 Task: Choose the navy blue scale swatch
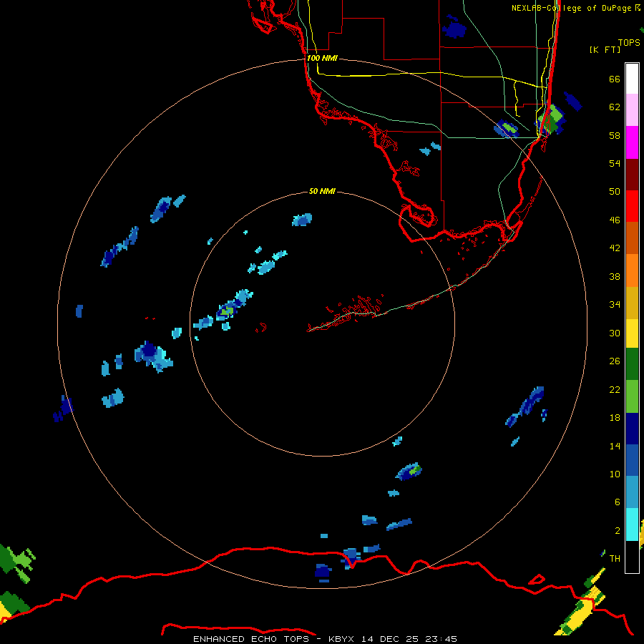pyautogui.click(x=632, y=429)
